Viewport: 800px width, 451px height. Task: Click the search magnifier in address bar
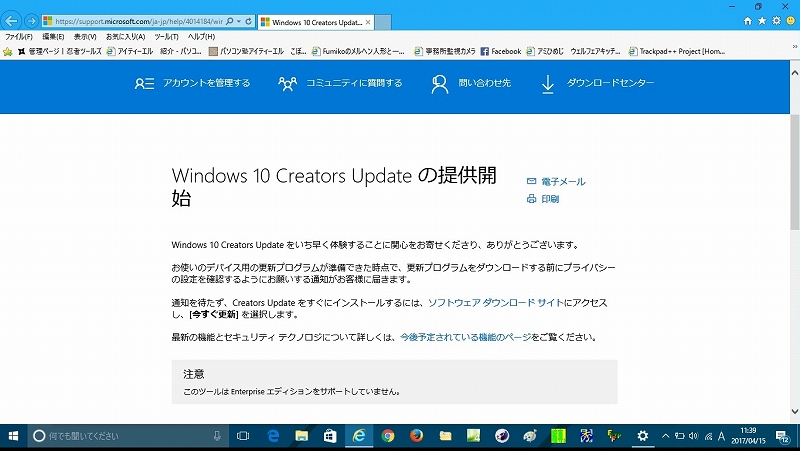click(x=230, y=21)
